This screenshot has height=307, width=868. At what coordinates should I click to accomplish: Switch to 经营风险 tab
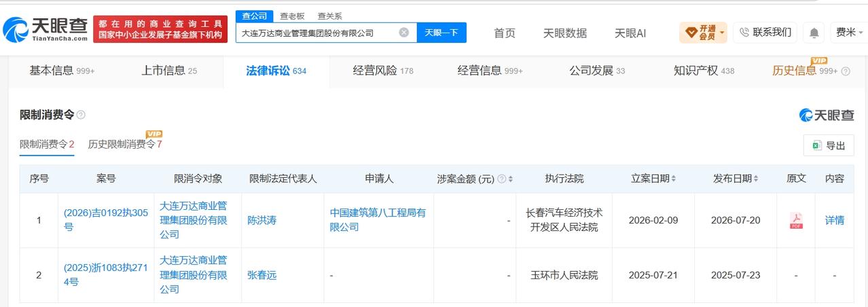383,71
